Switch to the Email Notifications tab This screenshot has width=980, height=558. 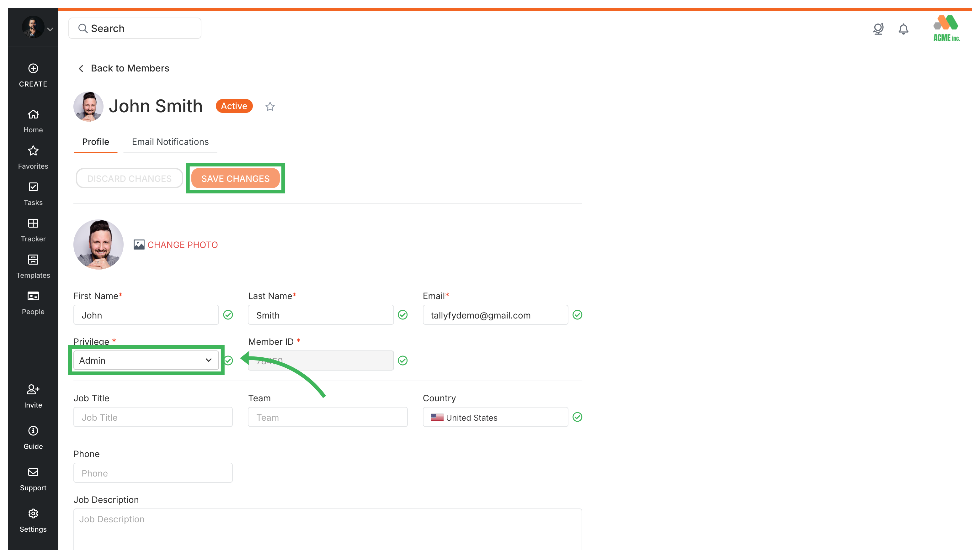click(x=170, y=142)
